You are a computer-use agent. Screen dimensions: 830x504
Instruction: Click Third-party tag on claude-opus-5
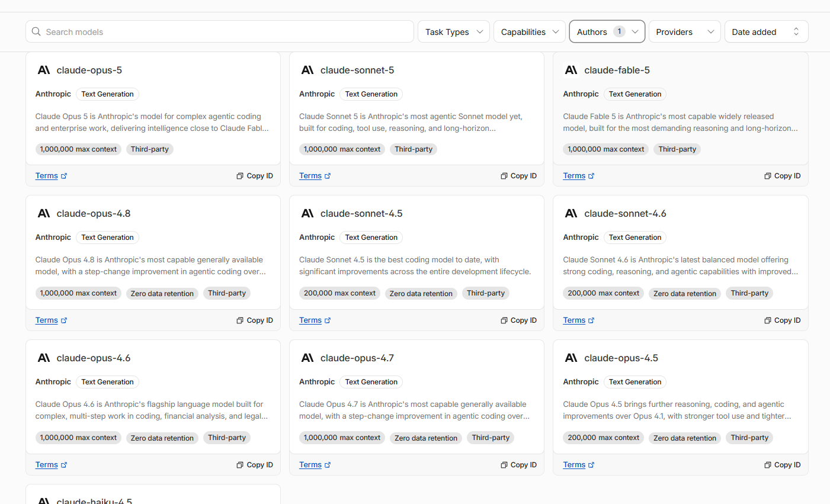[150, 149]
